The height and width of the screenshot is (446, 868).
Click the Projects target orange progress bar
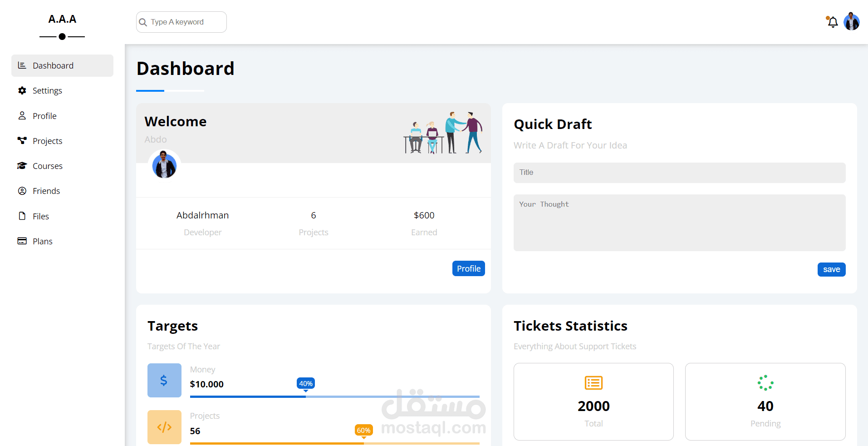tap(335, 443)
